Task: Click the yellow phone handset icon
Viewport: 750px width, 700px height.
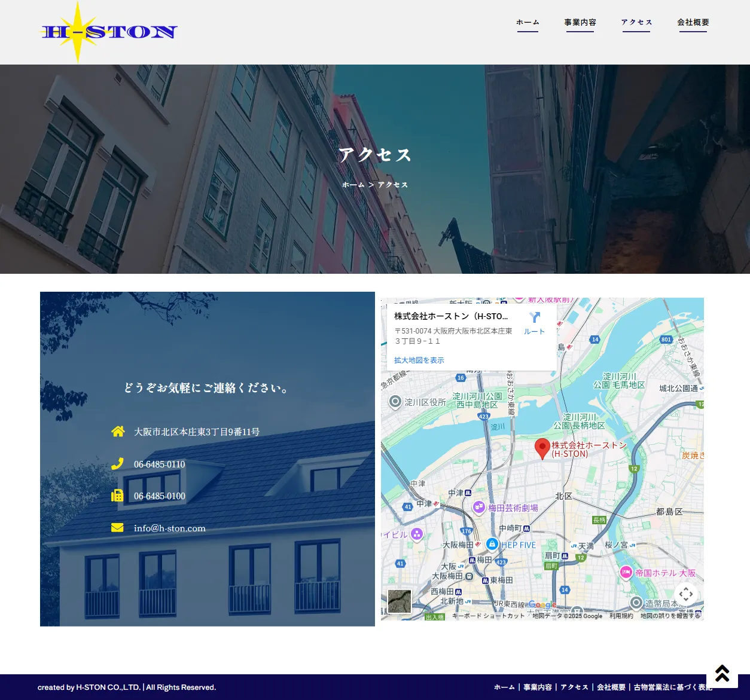Action: click(x=117, y=464)
